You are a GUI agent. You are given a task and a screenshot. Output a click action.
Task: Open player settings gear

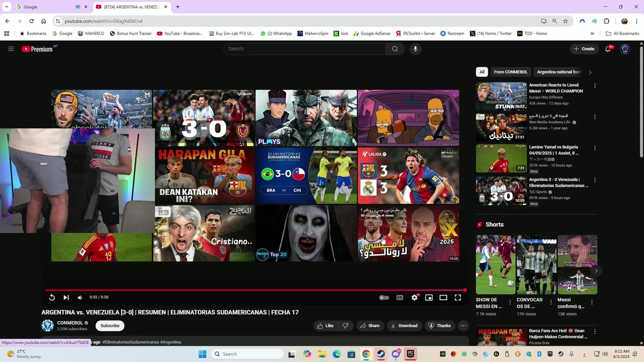[414, 298]
